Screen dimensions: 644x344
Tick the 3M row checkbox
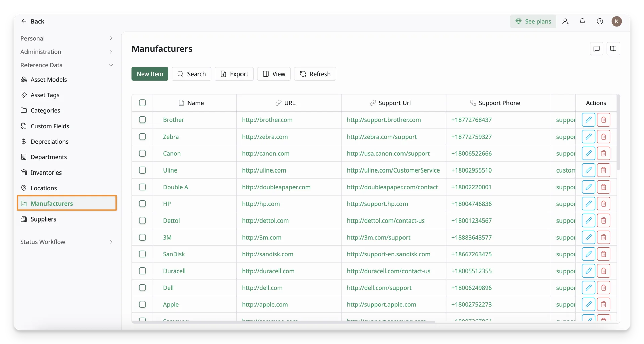point(142,237)
